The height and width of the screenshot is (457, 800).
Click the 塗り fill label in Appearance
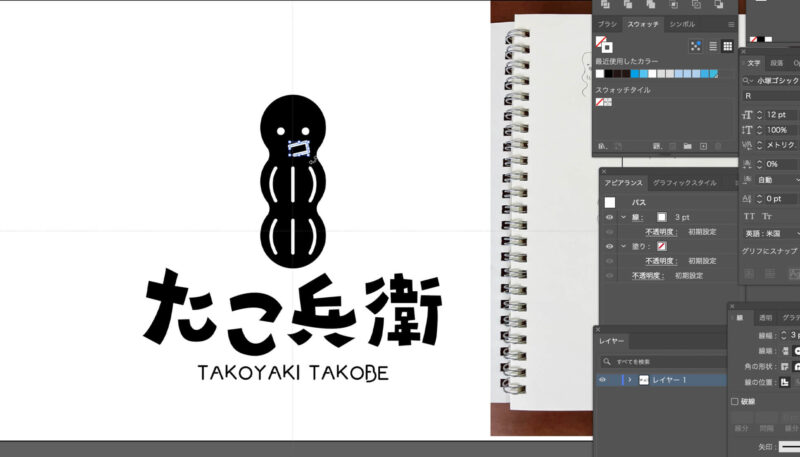click(x=637, y=246)
